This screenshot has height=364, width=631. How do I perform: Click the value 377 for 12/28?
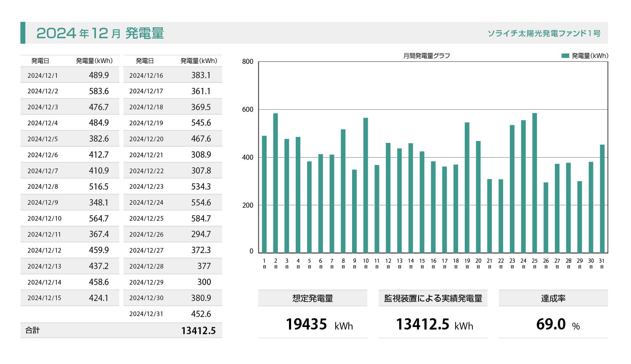(204, 266)
